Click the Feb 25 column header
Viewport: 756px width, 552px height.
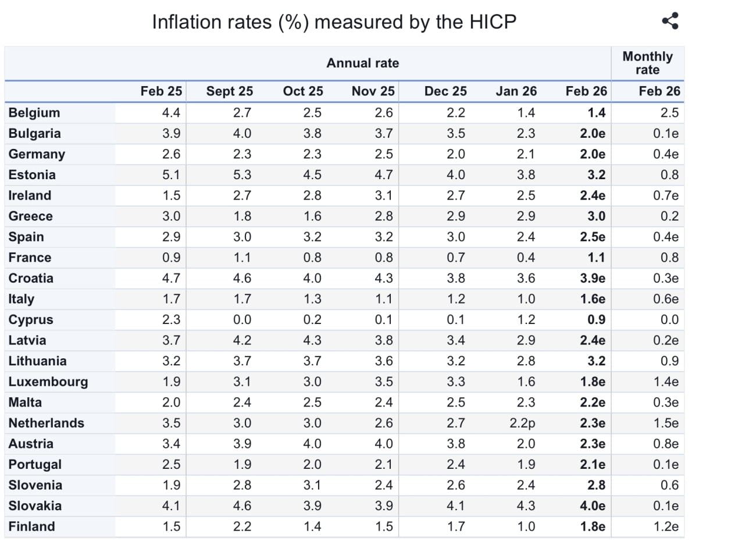pyautogui.click(x=161, y=91)
